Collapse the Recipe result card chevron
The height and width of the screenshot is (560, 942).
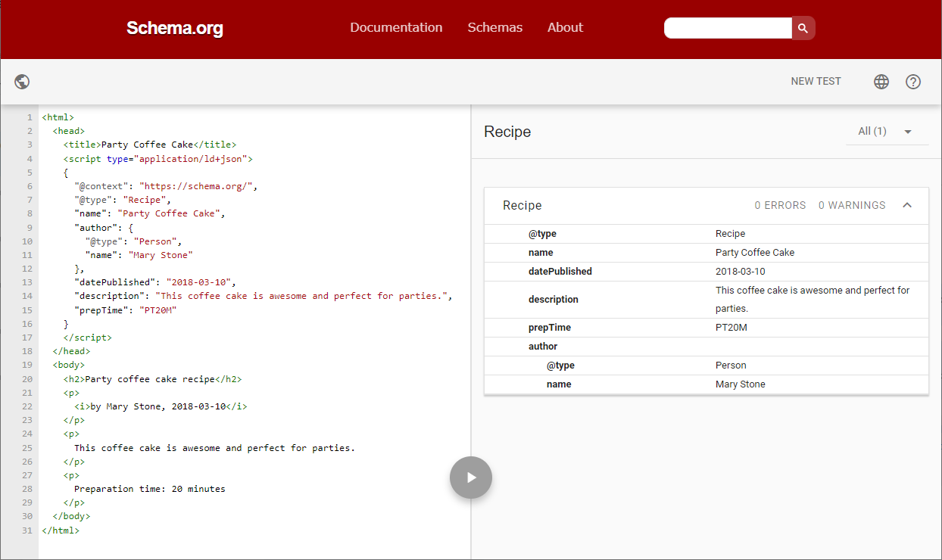click(906, 205)
